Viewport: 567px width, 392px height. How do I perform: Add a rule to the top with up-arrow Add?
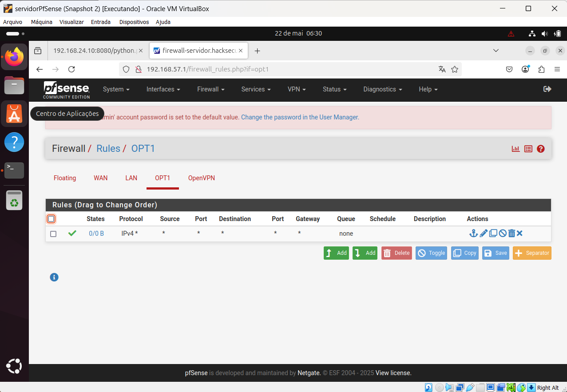(336, 253)
